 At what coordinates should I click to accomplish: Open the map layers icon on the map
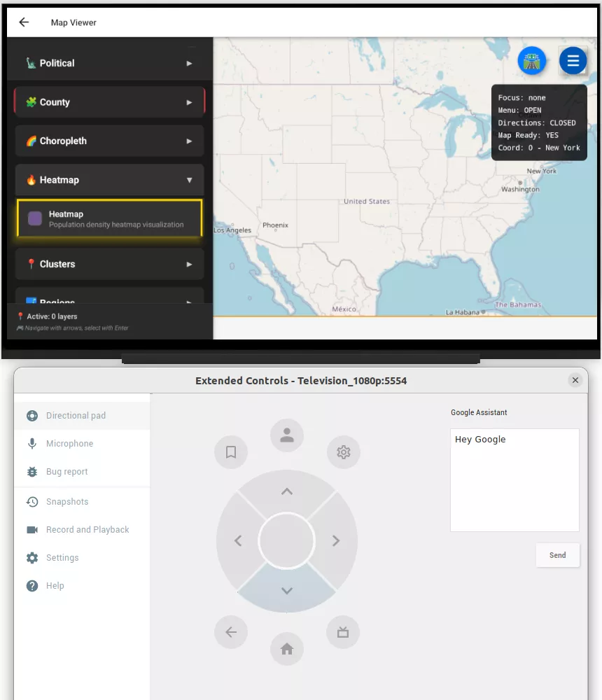pyautogui.click(x=532, y=61)
